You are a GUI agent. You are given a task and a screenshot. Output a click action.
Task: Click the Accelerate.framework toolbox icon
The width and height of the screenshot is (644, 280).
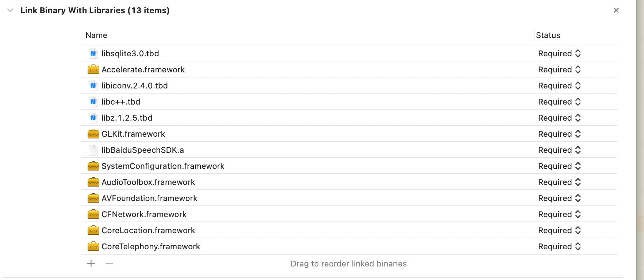click(x=93, y=69)
